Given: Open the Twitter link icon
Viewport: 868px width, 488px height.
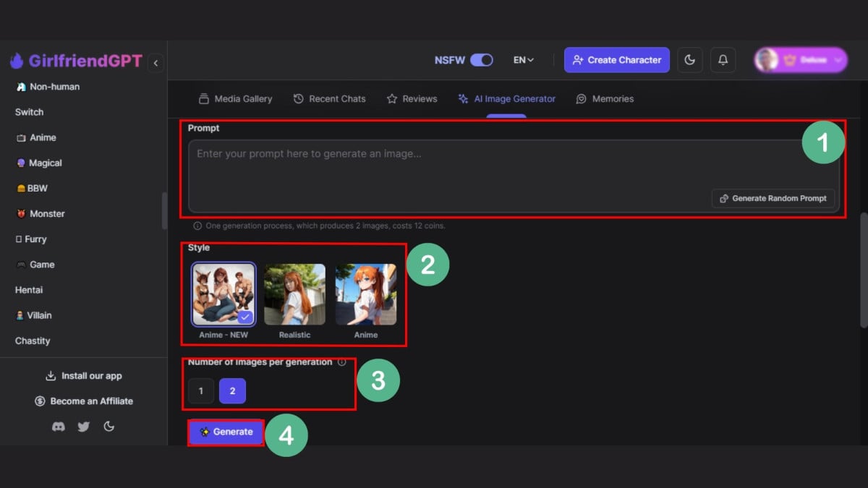Looking at the screenshot, I should 84,427.
